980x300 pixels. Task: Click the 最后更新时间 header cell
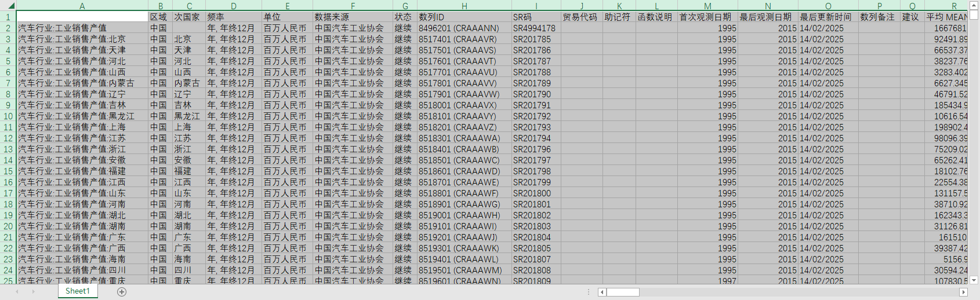point(828,17)
